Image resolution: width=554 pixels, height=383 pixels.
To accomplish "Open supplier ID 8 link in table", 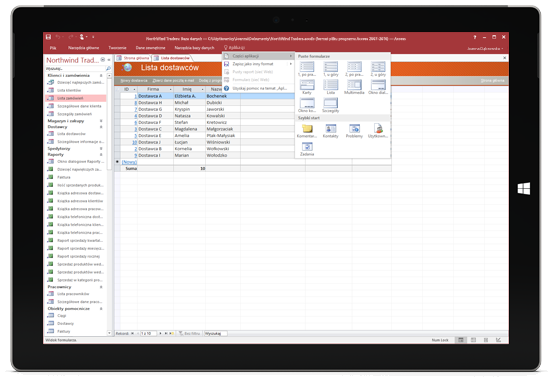I will point(135,103).
